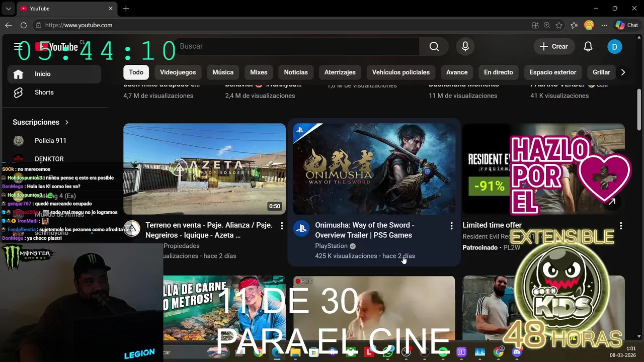
Task: Open the Terreno en venta video title
Action: pos(209,230)
